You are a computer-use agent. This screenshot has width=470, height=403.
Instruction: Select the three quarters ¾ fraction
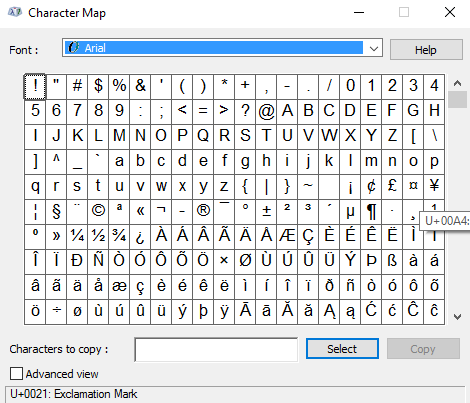[x=119, y=237]
